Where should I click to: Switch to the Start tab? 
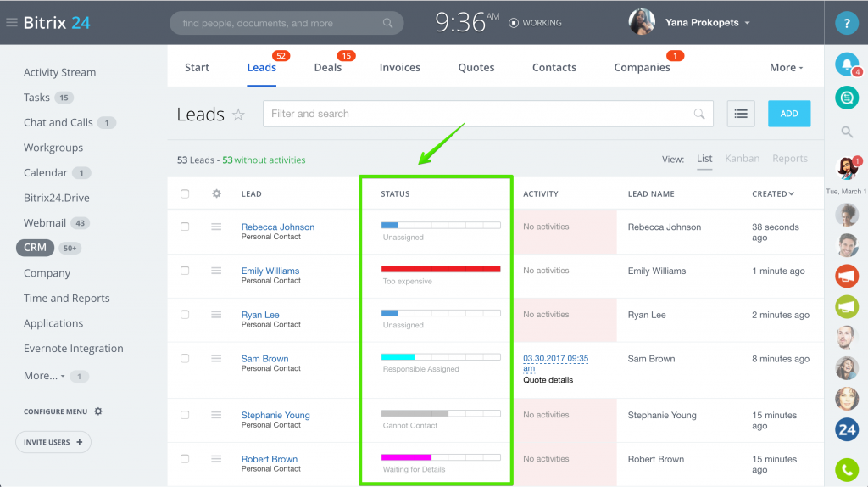click(197, 68)
